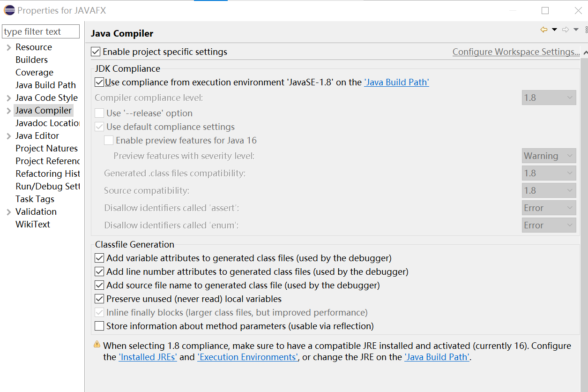Click the Forward navigation arrow
The image size is (588, 392).
[x=566, y=30]
